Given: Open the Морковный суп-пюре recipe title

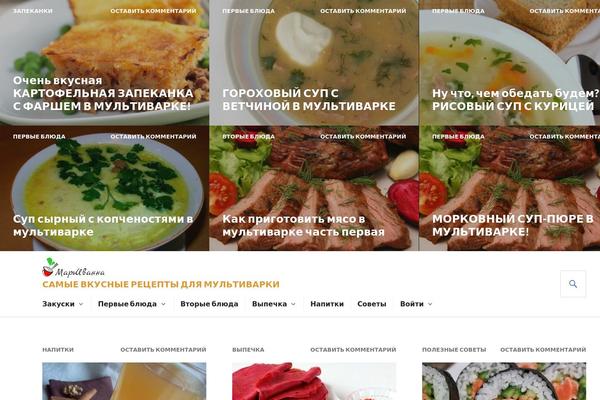Looking at the screenshot, I should point(513,225).
